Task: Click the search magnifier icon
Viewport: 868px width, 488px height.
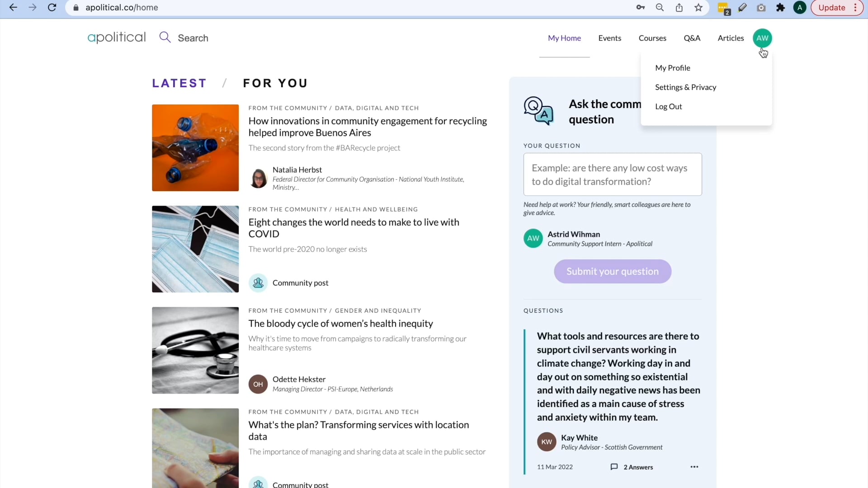Action: (165, 38)
